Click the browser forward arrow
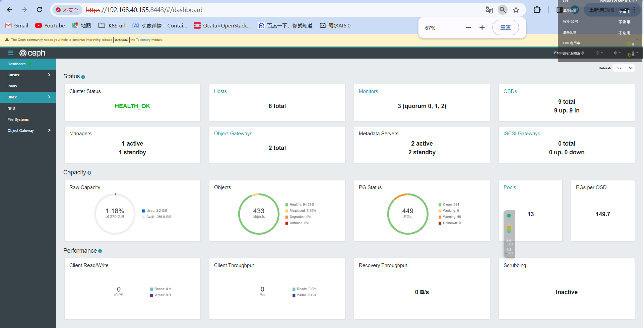Image resolution: width=644 pixels, height=328 pixels. 24,10
